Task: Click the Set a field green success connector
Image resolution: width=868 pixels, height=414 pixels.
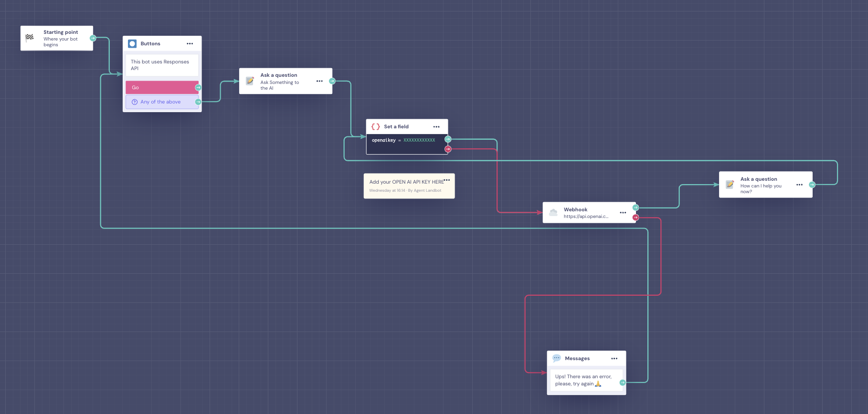Action: pyautogui.click(x=448, y=139)
